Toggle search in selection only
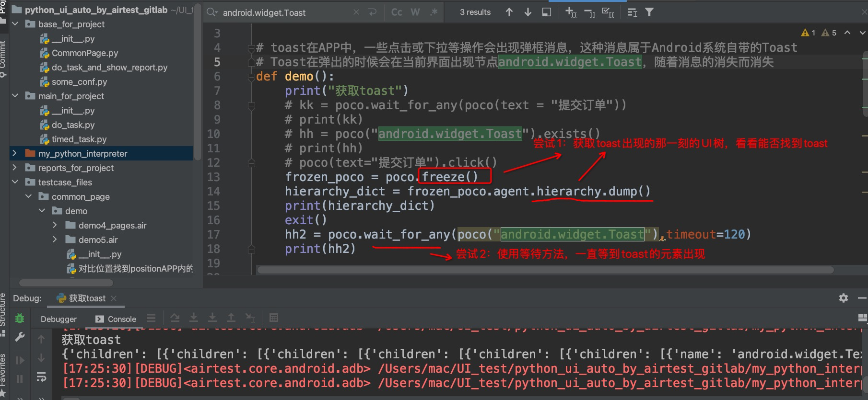The width and height of the screenshot is (868, 400). point(547,12)
